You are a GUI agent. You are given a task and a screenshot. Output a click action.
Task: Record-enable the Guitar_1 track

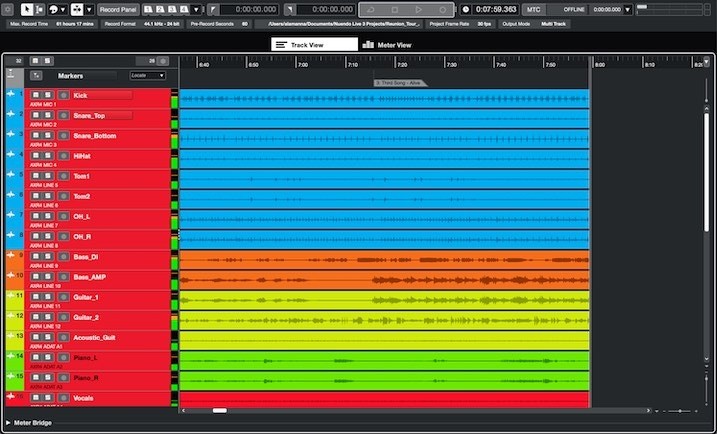point(64,297)
